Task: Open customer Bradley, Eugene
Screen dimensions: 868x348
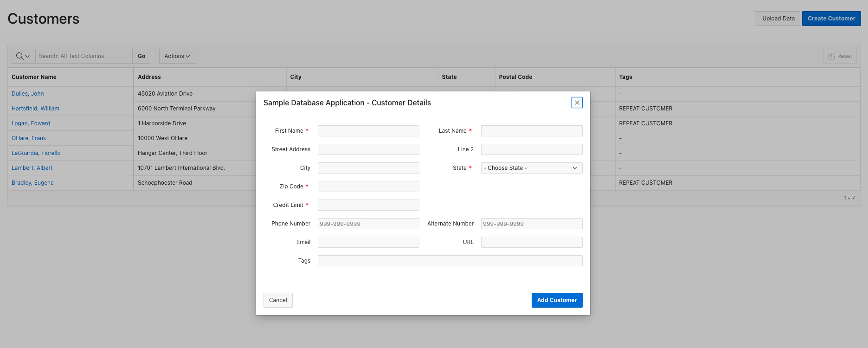Action: 32,183
